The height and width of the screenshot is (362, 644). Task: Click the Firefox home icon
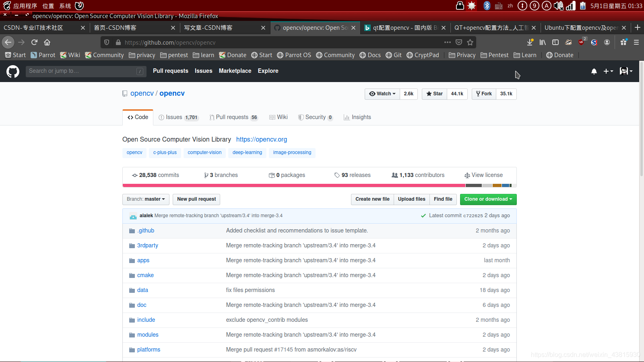[47, 42]
